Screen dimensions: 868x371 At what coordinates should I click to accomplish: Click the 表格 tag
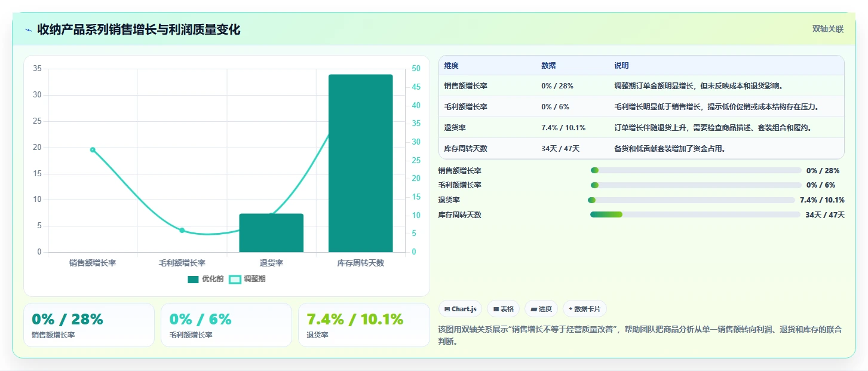(x=504, y=309)
